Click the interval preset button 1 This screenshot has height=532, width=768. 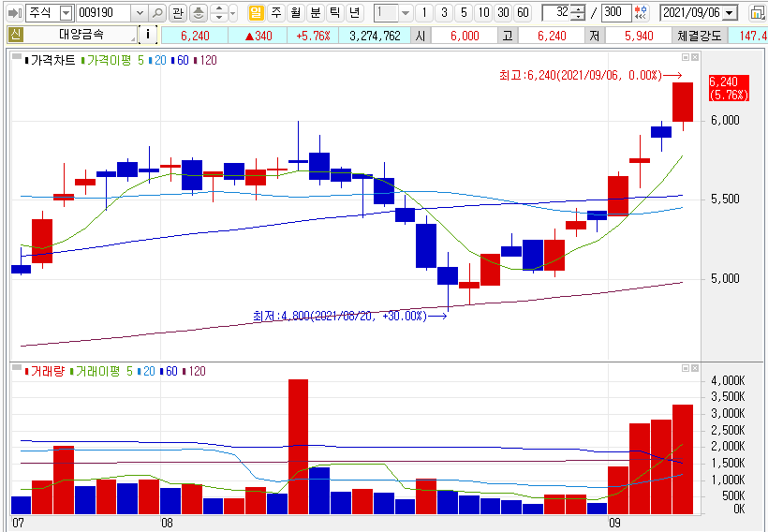pos(424,13)
